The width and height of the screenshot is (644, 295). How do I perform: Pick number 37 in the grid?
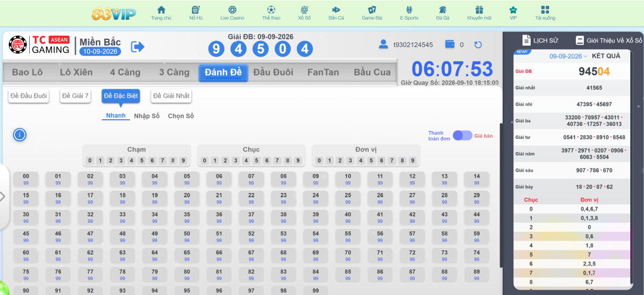point(251,217)
